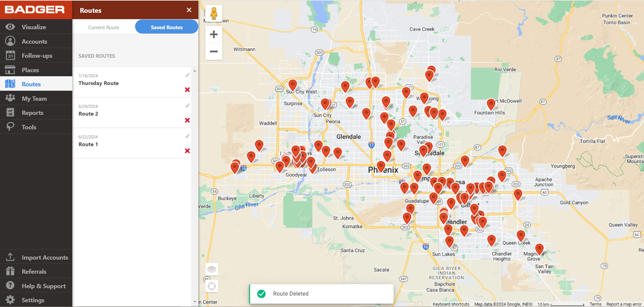Click the Reports chart icon

10,113
